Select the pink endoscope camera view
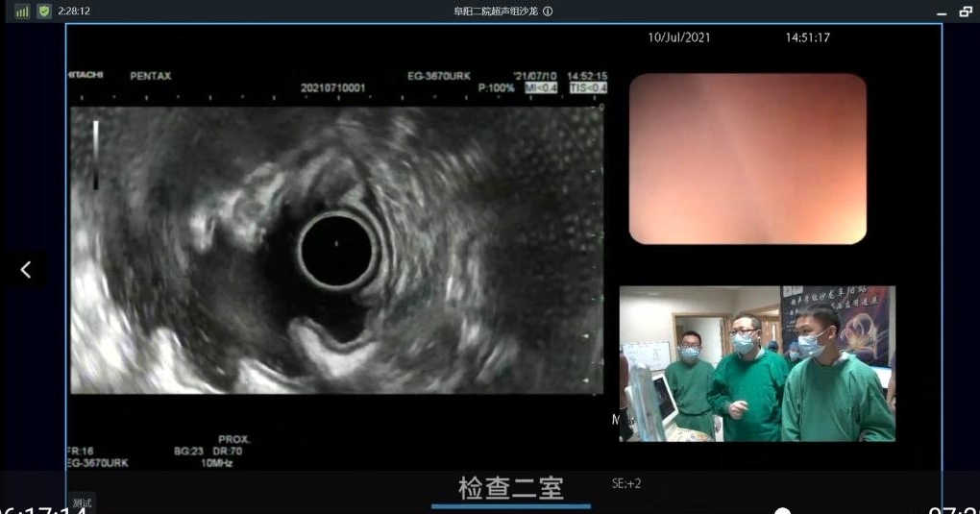The height and width of the screenshot is (514, 980). click(x=747, y=159)
